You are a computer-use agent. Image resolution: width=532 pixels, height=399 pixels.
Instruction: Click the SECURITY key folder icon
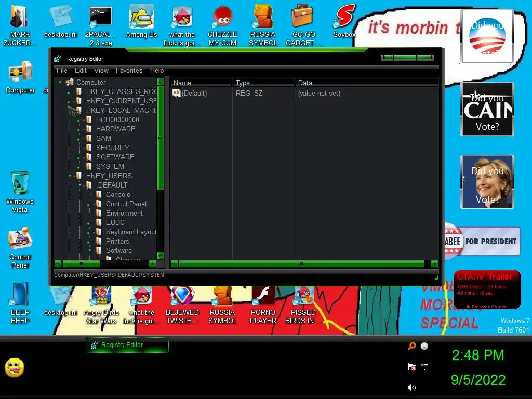tap(89, 148)
